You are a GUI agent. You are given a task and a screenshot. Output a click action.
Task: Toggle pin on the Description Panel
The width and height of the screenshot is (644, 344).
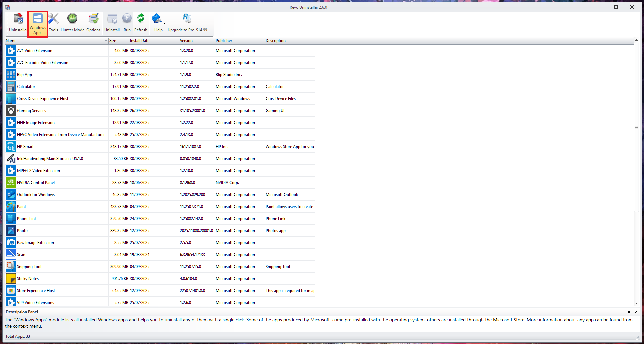(629, 312)
